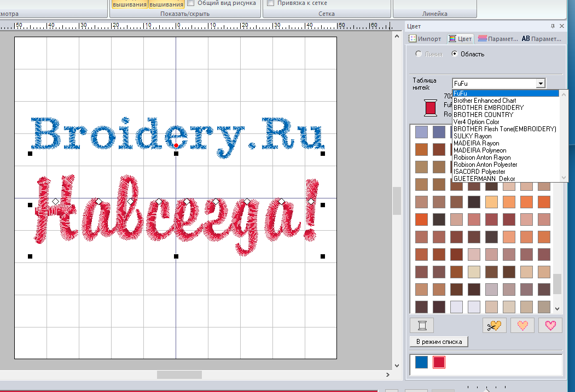575x392 pixels.
Task: Click the peach dashed-outline heart button
Action: point(522,325)
